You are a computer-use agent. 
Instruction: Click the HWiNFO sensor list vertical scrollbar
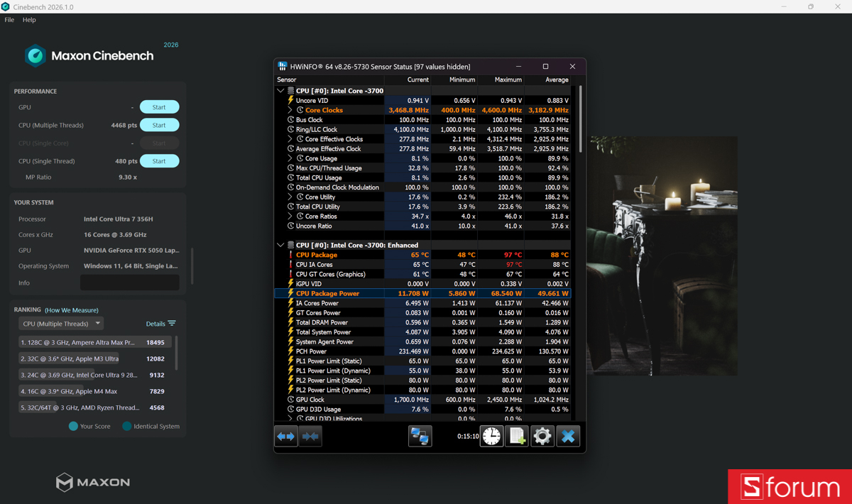[580, 119]
